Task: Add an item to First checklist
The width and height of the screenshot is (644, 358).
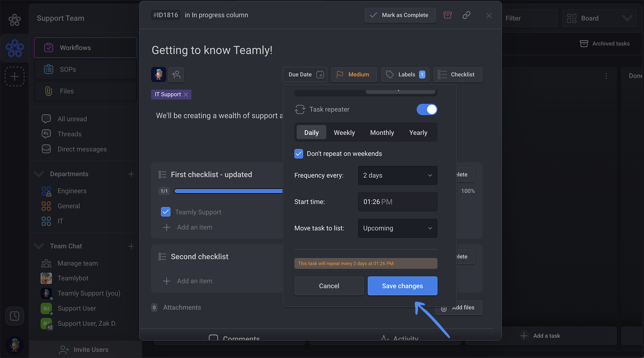Action: coord(188,227)
